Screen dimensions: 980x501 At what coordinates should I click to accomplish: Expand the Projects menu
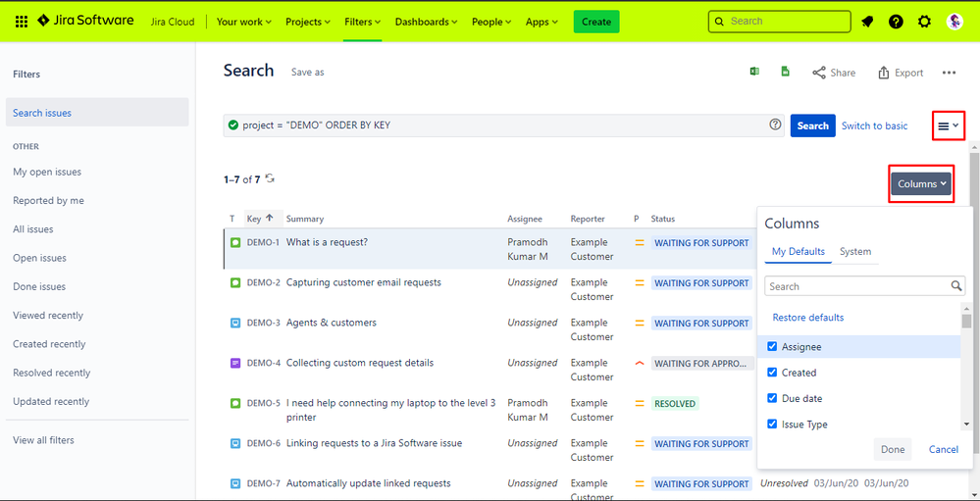[307, 22]
